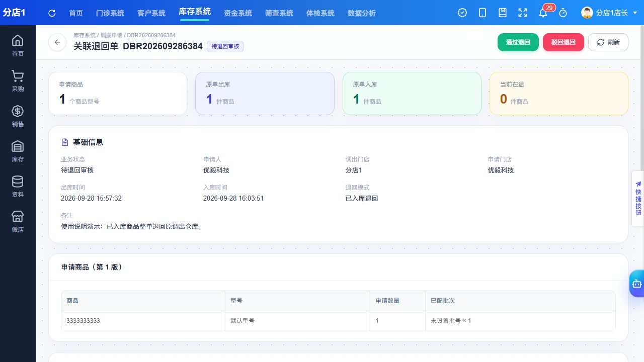The width and height of the screenshot is (644, 362).
Task: Click the user avatar icon
Action: (x=587, y=13)
